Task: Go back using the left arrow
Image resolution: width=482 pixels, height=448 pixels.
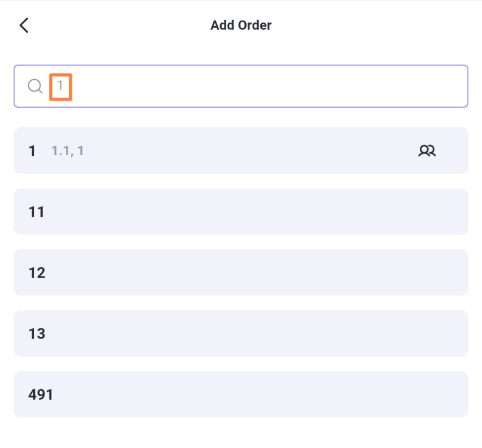Action: coord(24,25)
